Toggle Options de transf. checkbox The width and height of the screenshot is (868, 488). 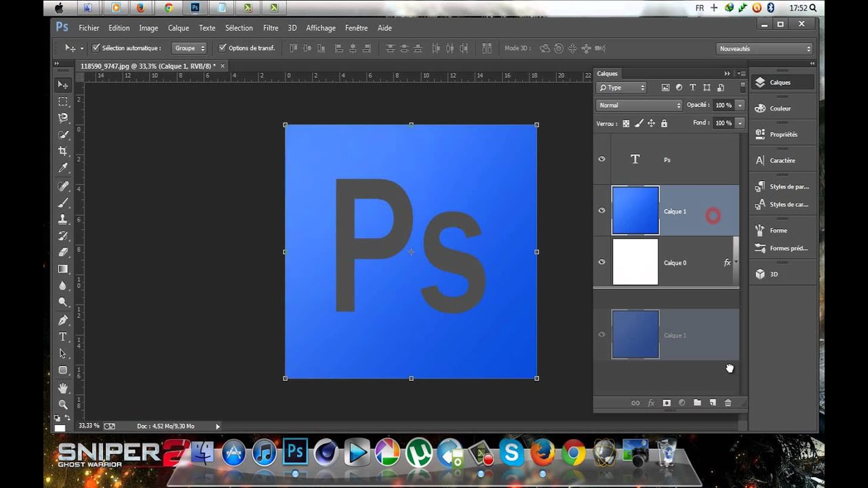(x=222, y=48)
